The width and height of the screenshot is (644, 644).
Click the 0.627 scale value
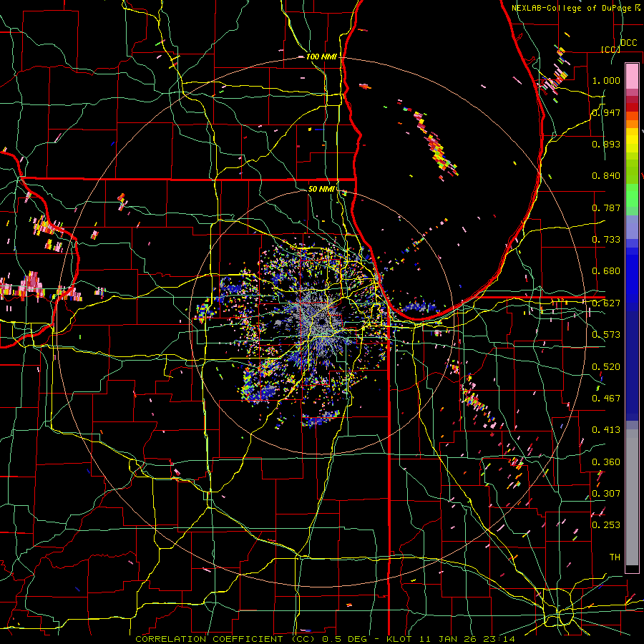(x=606, y=303)
